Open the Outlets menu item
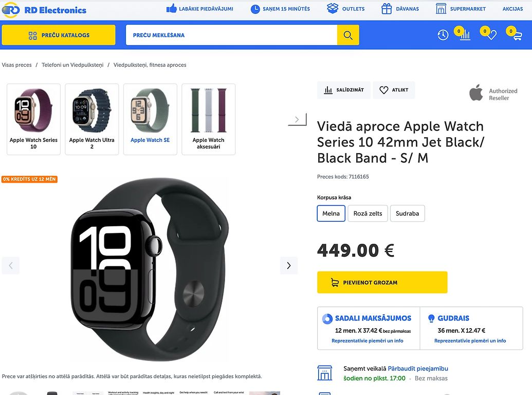Image resolution: width=532 pixels, height=395 pixels. (x=346, y=8)
